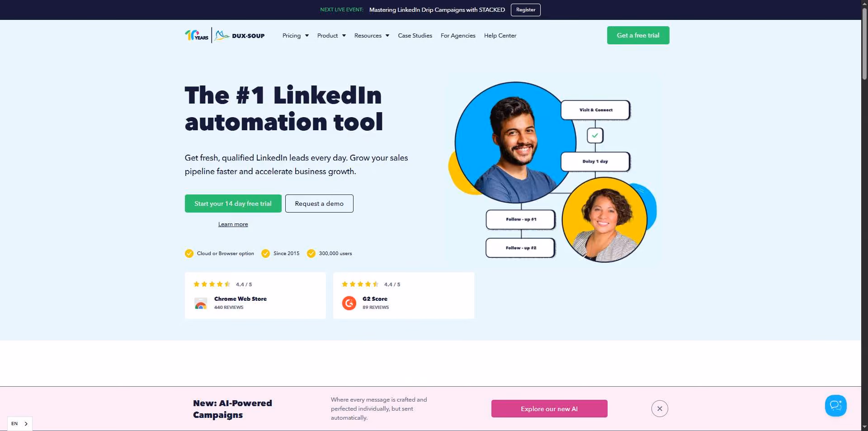Click the Follow-up #1 workflow box
Screen dimensions: 868x431
click(x=520, y=219)
